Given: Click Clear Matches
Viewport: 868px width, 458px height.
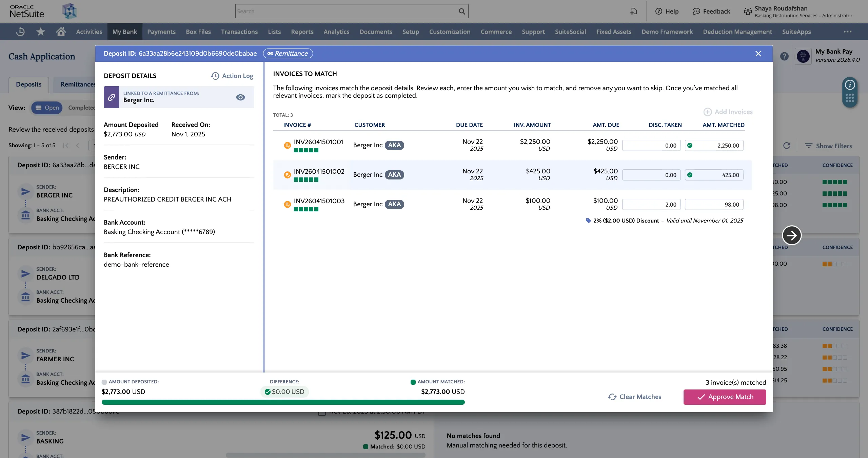Looking at the screenshot, I should pos(634,397).
